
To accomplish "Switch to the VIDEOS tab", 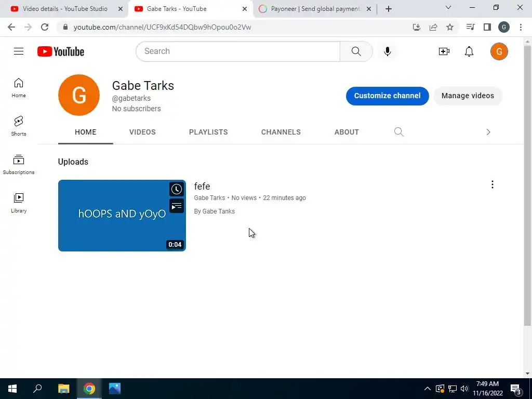I will (x=142, y=132).
